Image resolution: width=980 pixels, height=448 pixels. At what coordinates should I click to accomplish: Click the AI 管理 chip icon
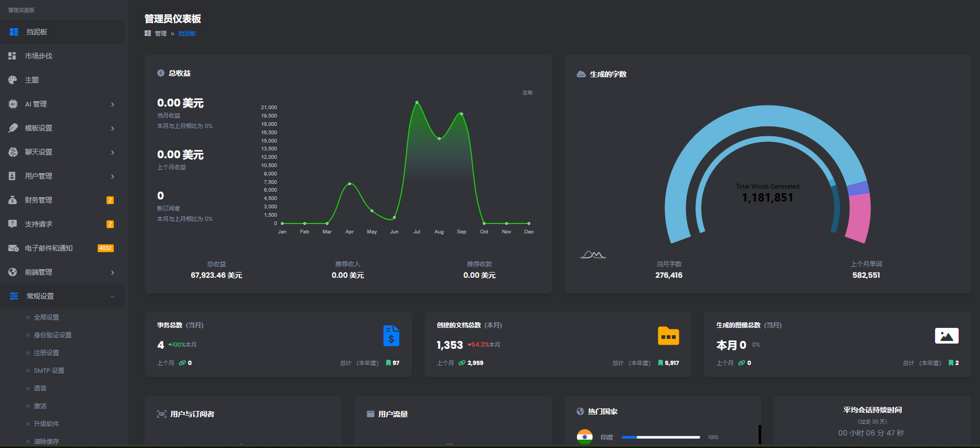(x=13, y=104)
